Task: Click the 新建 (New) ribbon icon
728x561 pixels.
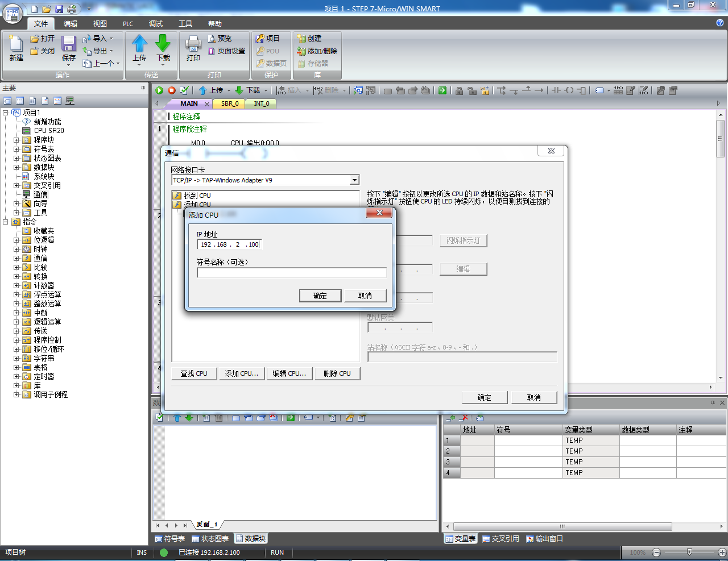Action: [16, 49]
